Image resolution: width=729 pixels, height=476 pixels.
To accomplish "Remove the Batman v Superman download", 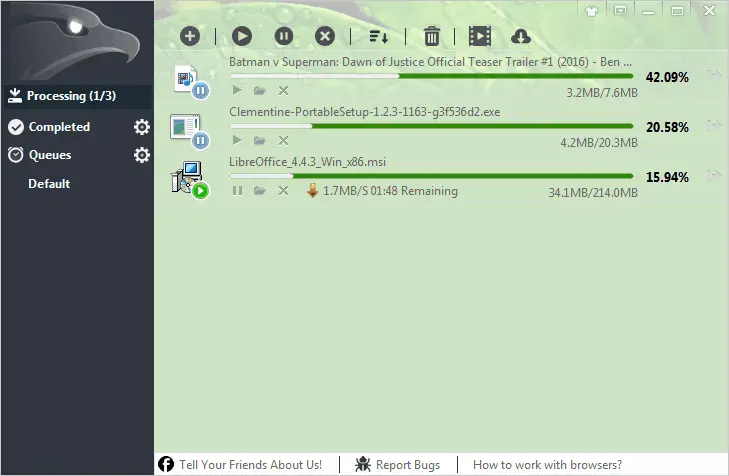I will (x=283, y=90).
